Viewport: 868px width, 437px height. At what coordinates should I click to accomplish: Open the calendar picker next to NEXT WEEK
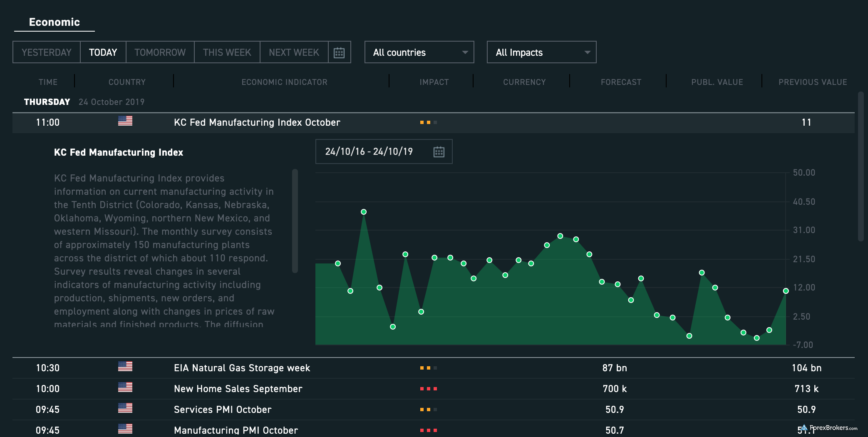(339, 52)
